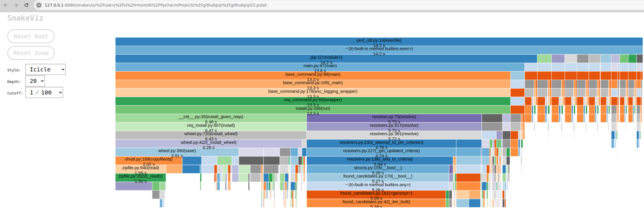Click the browser forward arrow
This screenshot has height=211, width=644.
click(x=16, y=5)
